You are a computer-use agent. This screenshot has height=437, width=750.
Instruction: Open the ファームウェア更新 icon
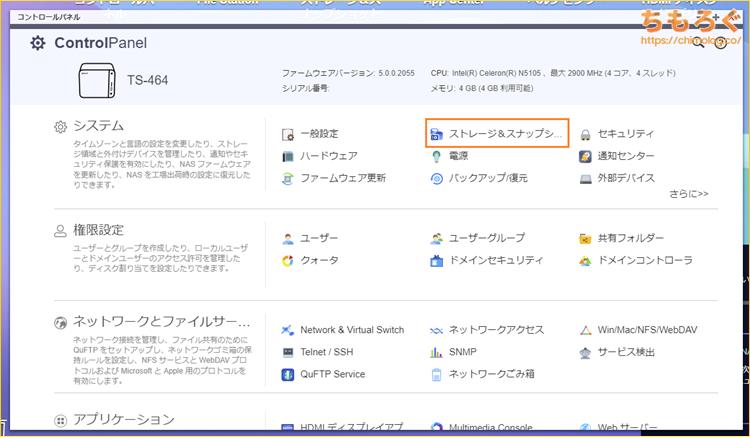(288, 179)
